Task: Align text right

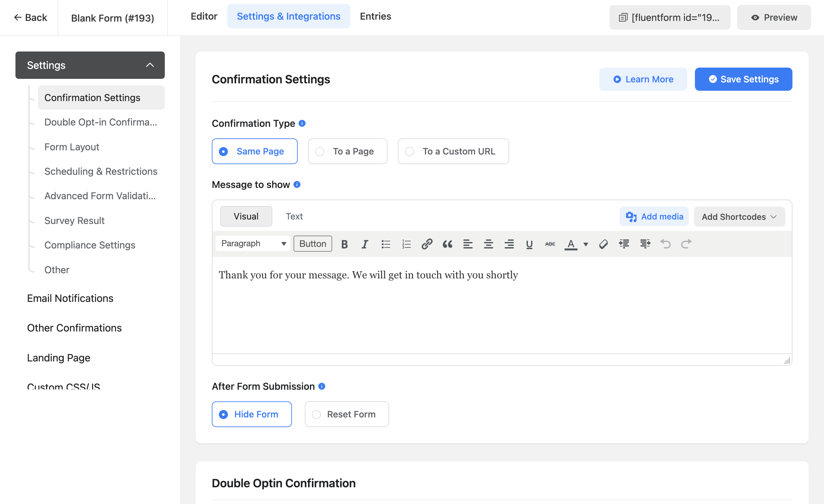Action: point(509,244)
